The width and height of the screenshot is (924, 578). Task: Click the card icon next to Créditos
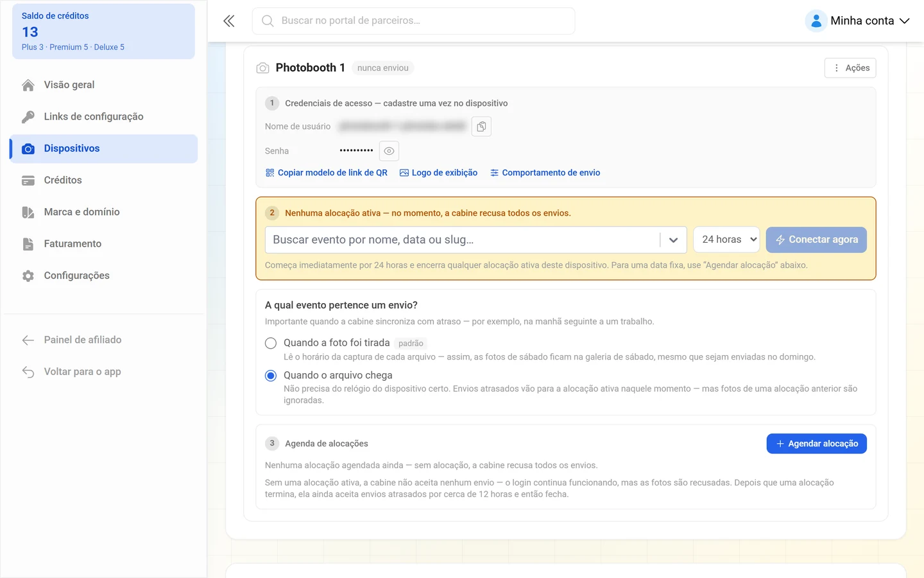point(28,180)
